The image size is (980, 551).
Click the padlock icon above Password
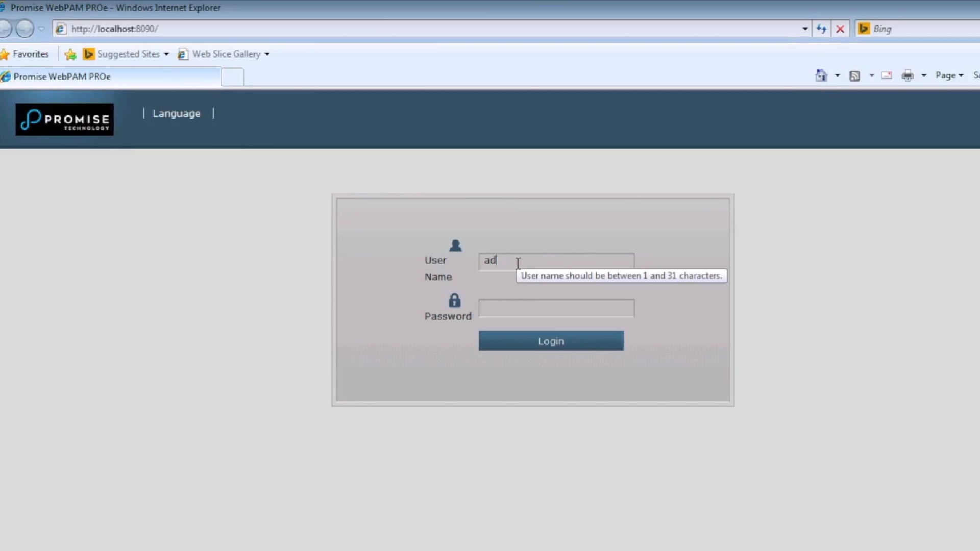tap(454, 300)
